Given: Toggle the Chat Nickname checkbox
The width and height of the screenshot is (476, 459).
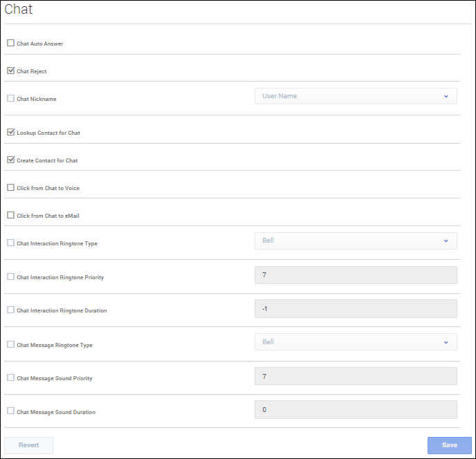Looking at the screenshot, I should pyautogui.click(x=10, y=98).
